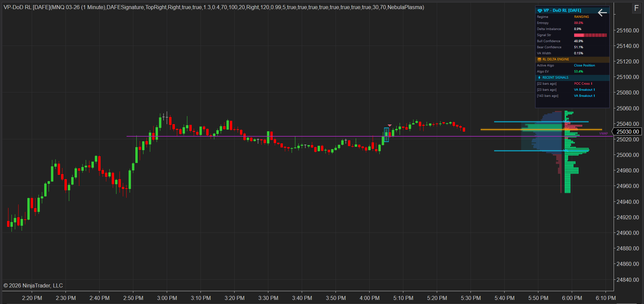Click the RL Delta Engine robot icon
This screenshot has width=644, height=304.
539,59
